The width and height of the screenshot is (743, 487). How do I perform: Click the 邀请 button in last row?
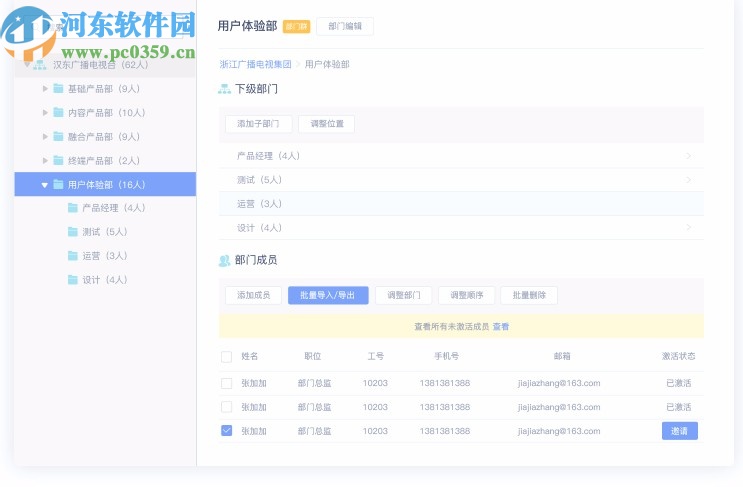tap(680, 431)
